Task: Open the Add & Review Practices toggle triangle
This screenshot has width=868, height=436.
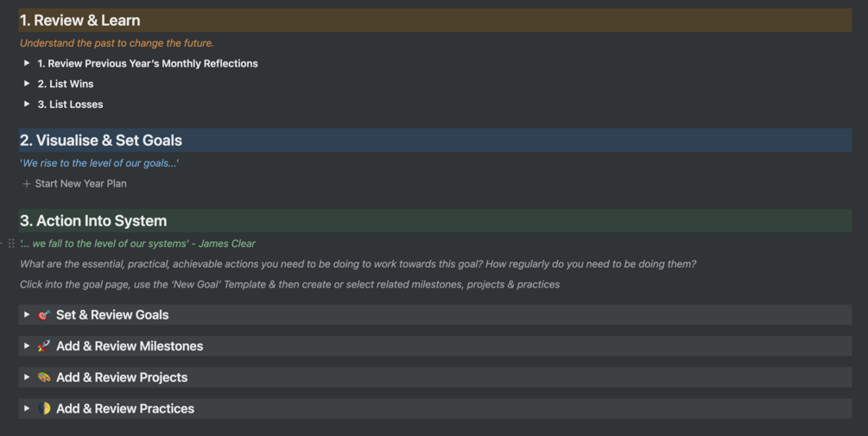Action: [x=27, y=408]
